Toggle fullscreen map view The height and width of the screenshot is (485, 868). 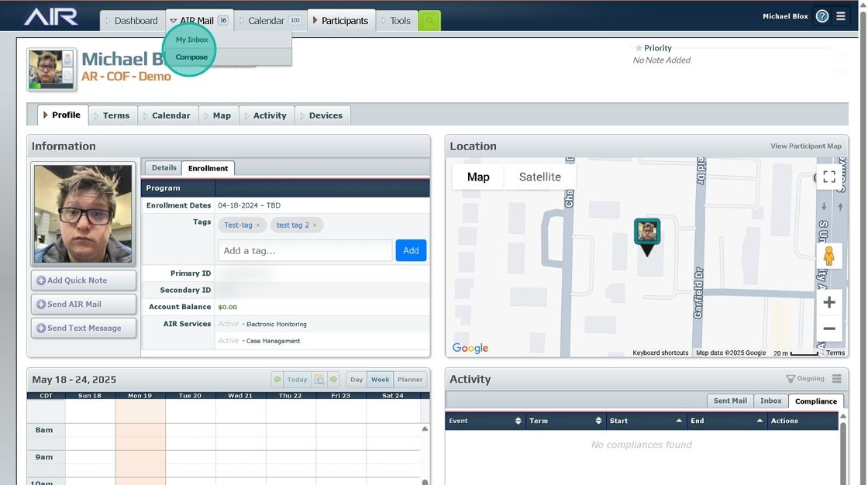[x=828, y=177]
